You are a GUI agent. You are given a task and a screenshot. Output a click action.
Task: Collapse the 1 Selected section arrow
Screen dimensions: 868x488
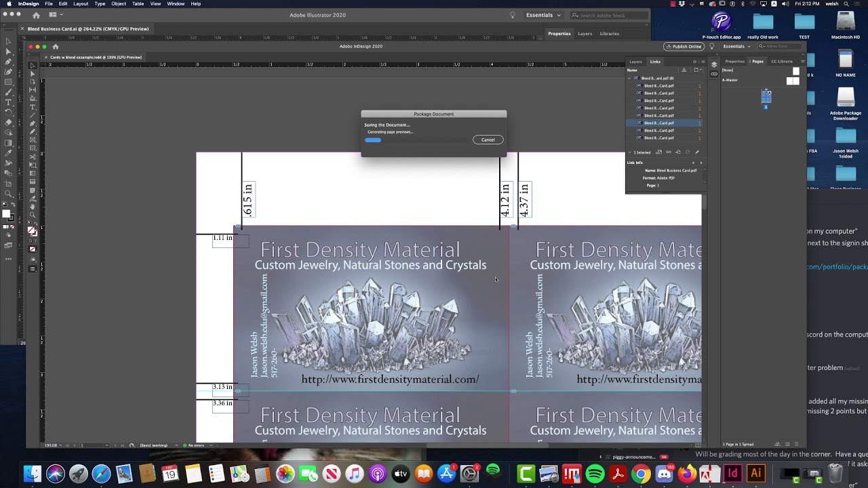click(629, 152)
